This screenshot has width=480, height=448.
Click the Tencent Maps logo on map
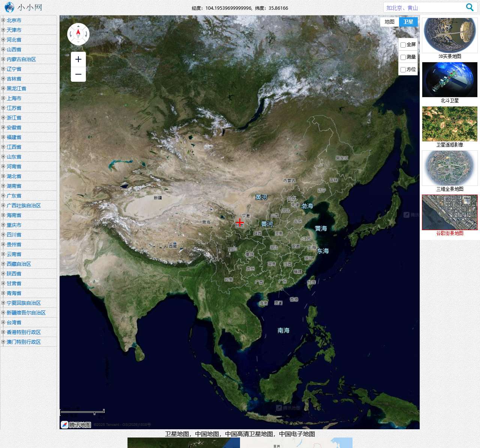click(x=76, y=425)
